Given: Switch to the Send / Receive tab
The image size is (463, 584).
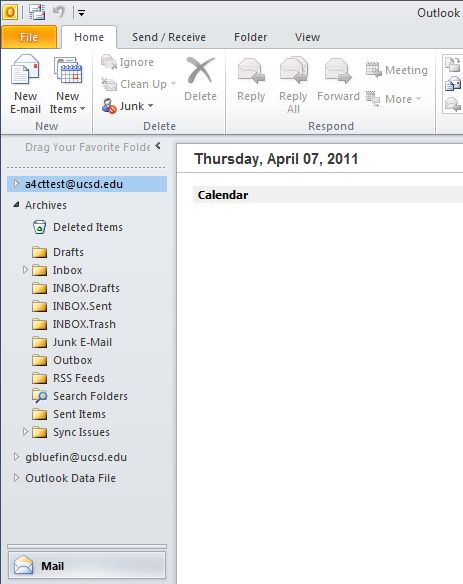Looking at the screenshot, I should 169,37.
